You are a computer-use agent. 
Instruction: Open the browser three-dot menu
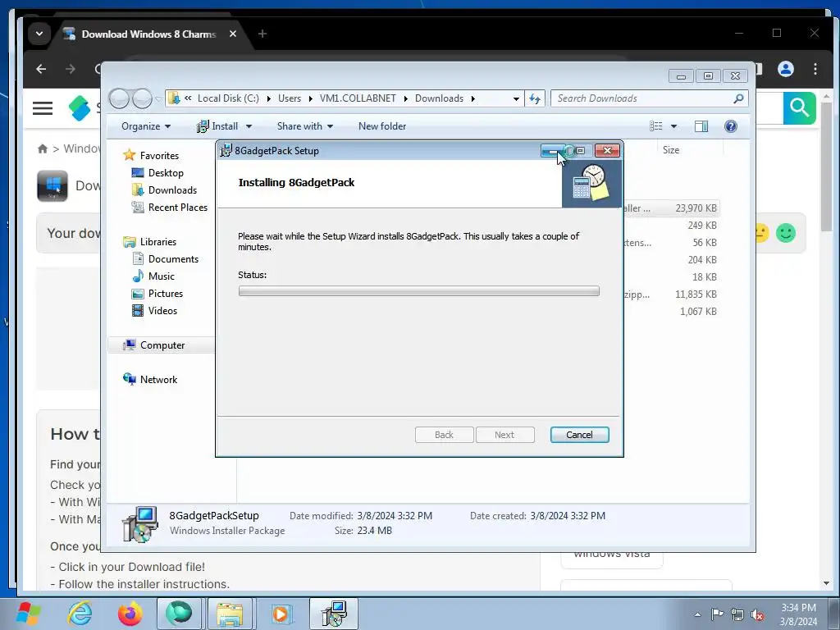[x=815, y=69]
